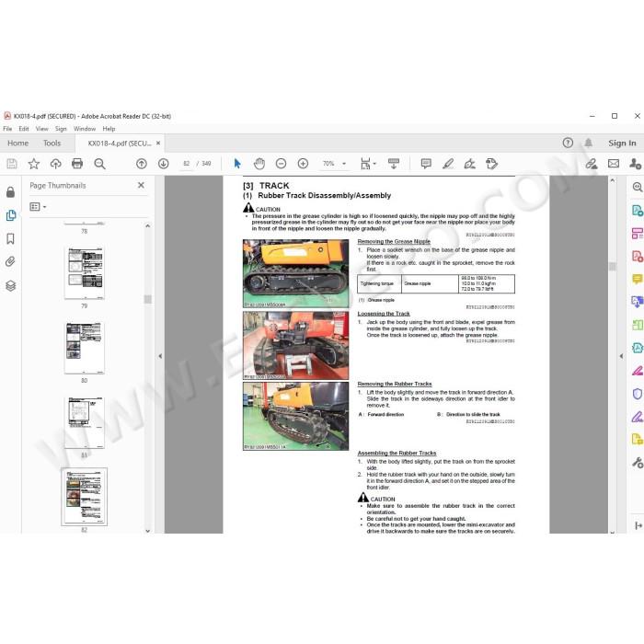The height and width of the screenshot is (644, 644).
Task: Open the Bookmarks panel icon
Action: tap(11, 239)
